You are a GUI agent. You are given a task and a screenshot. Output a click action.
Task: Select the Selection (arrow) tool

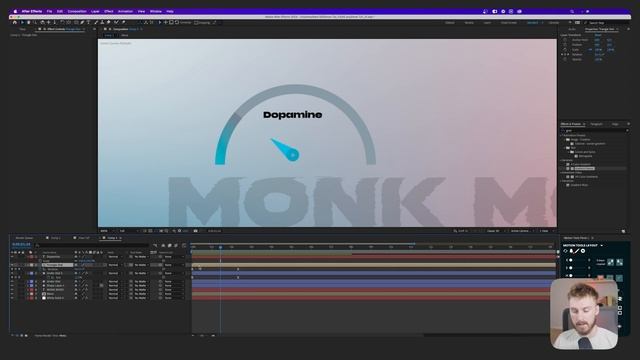click(22, 22)
